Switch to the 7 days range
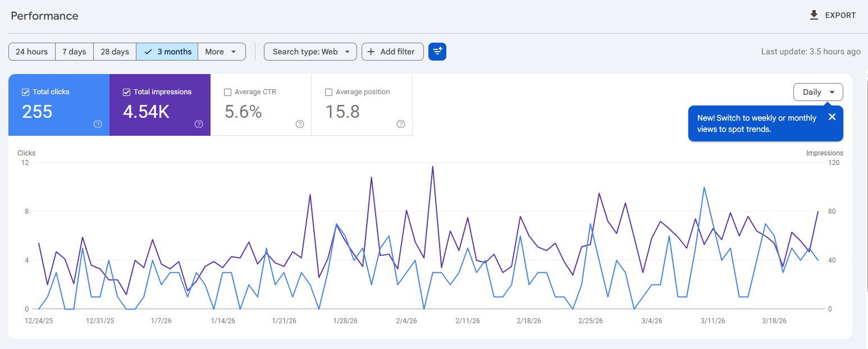This screenshot has width=868, height=349. [x=74, y=52]
